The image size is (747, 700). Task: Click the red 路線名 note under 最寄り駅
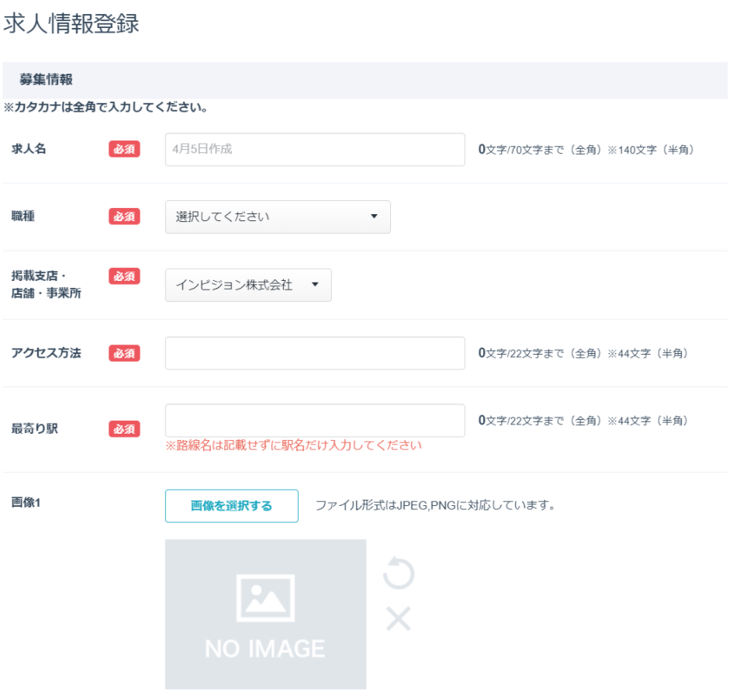(293, 445)
